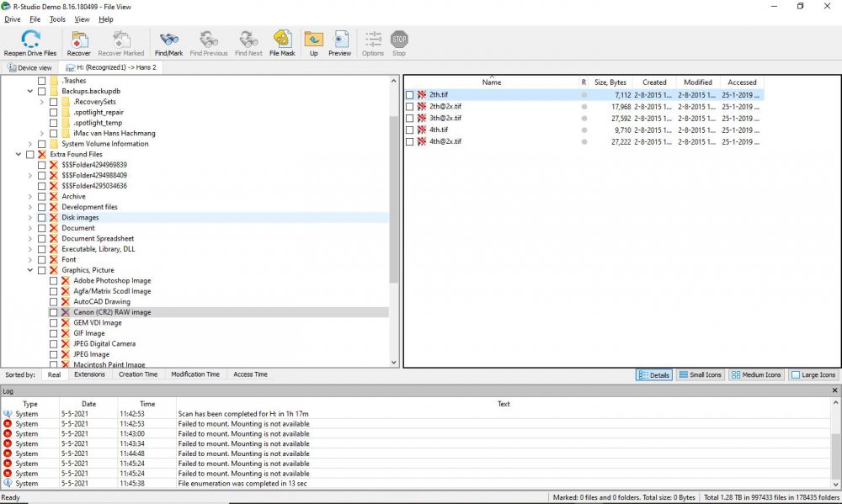
Task: Click the Recover toolbar icon
Action: pos(79,40)
